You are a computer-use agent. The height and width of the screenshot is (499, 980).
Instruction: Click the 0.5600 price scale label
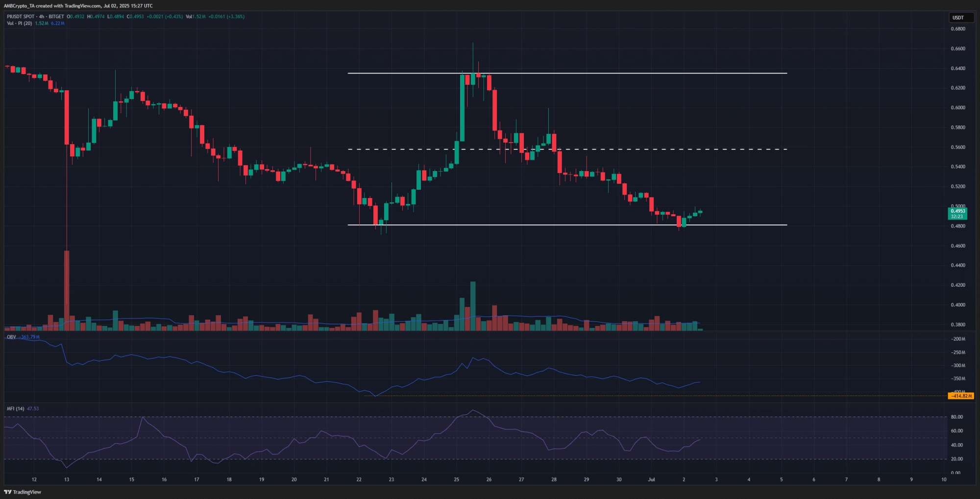[958, 147]
